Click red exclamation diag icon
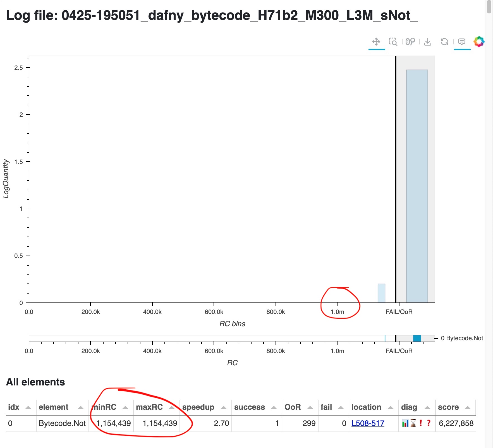Viewport: 493px width, 448px height. point(421,423)
